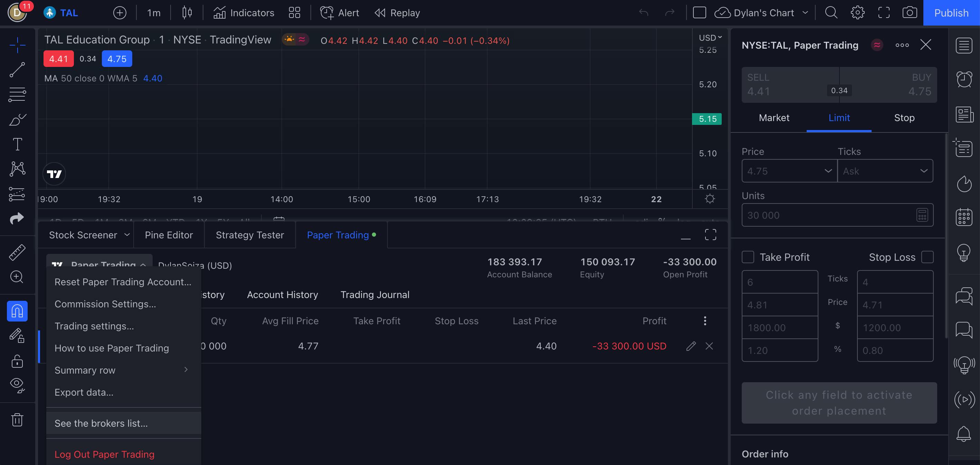Screen dimensions: 980x465
Task: Take a chart snapshot with camera icon
Action: tap(910, 13)
